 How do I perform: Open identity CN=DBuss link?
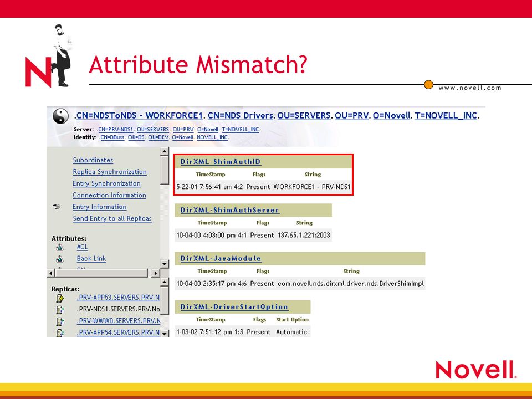pos(112,137)
